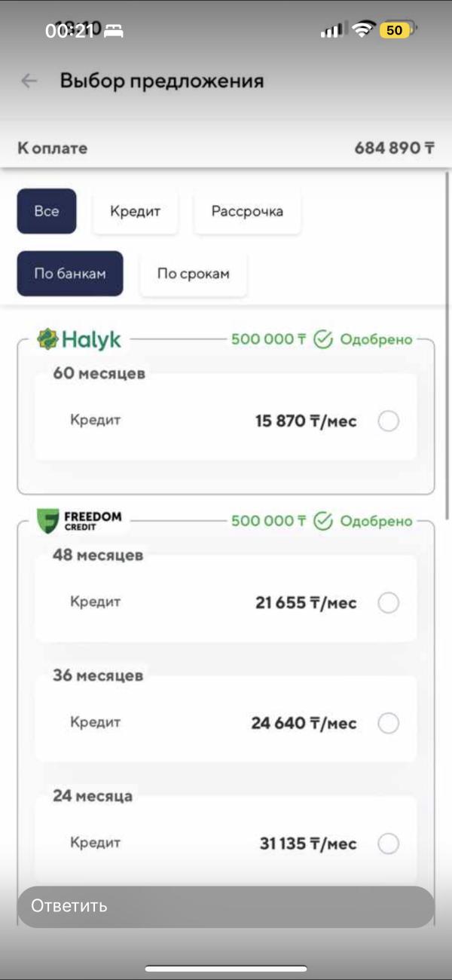Viewport: 452px width, 980px height.
Task: Select the 24 months credit option radio
Action: [x=388, y=844]
